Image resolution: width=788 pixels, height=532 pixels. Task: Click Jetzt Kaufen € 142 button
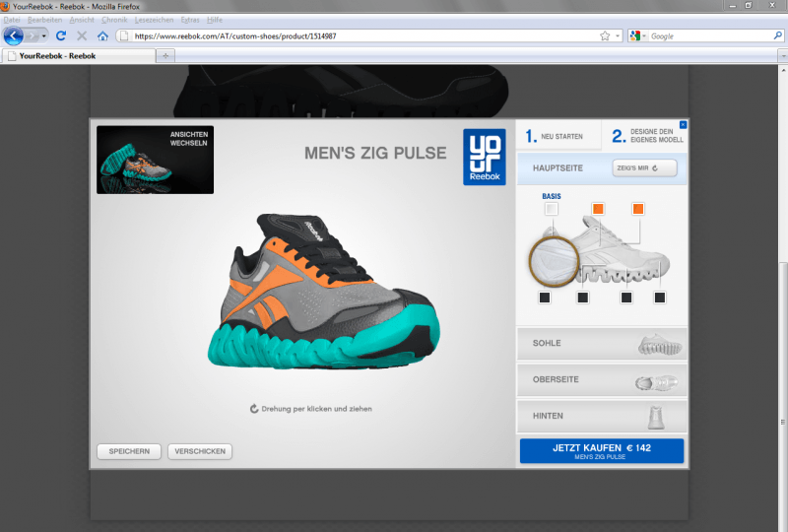coord(602,451)
